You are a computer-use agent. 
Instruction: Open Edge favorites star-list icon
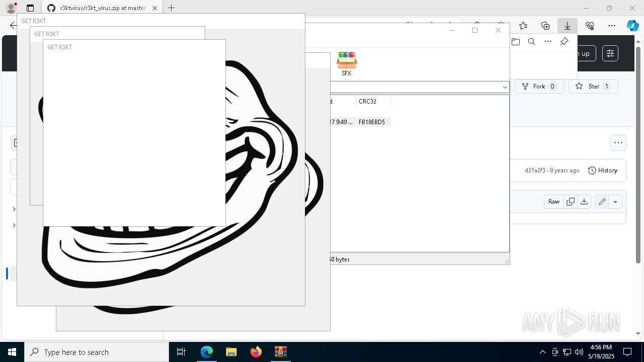[523, 26]
